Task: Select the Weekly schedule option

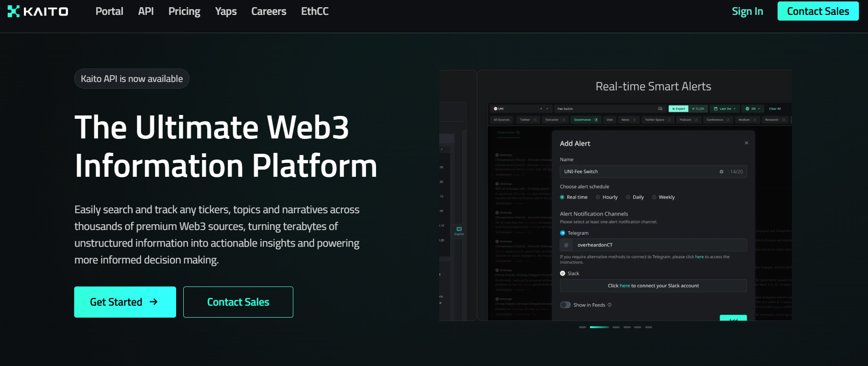Action: click(663, 197)
